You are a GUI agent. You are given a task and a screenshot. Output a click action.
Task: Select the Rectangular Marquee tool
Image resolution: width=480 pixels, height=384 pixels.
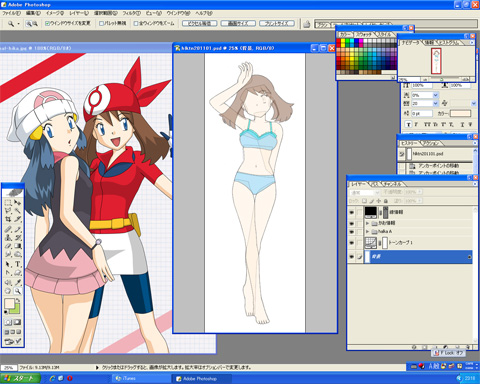click(8, 203)
